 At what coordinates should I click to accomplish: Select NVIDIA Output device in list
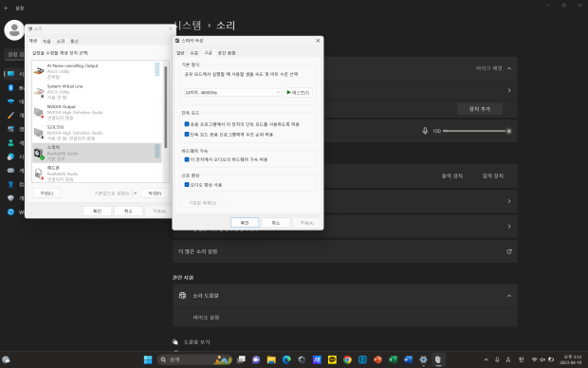click(97, 112)
